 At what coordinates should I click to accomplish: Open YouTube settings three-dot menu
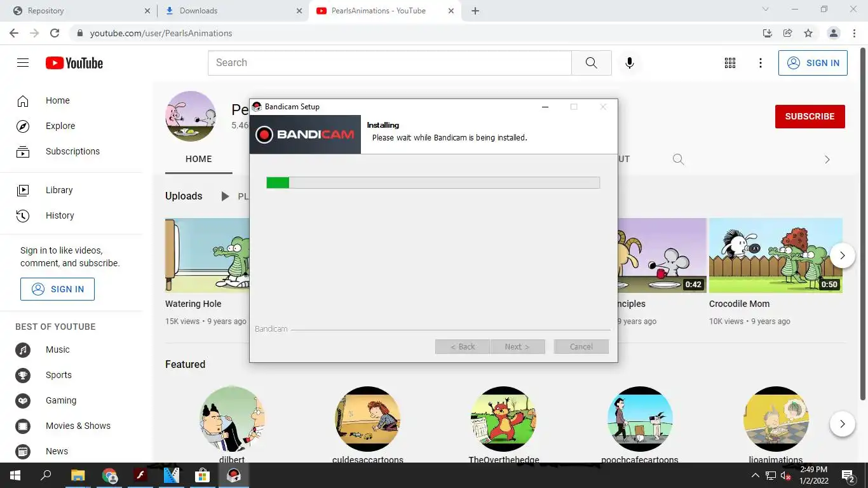coord(761,63)
